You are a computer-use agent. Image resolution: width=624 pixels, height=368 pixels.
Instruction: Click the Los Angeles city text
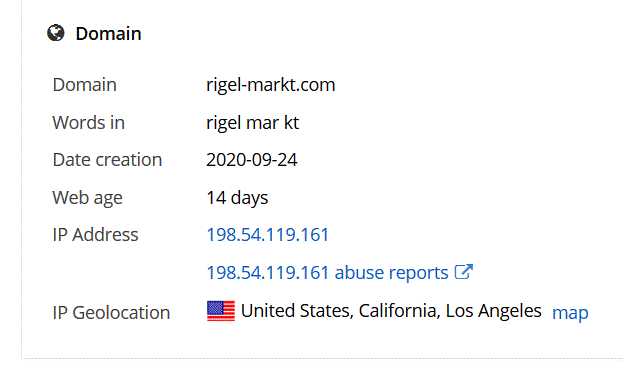493,311
